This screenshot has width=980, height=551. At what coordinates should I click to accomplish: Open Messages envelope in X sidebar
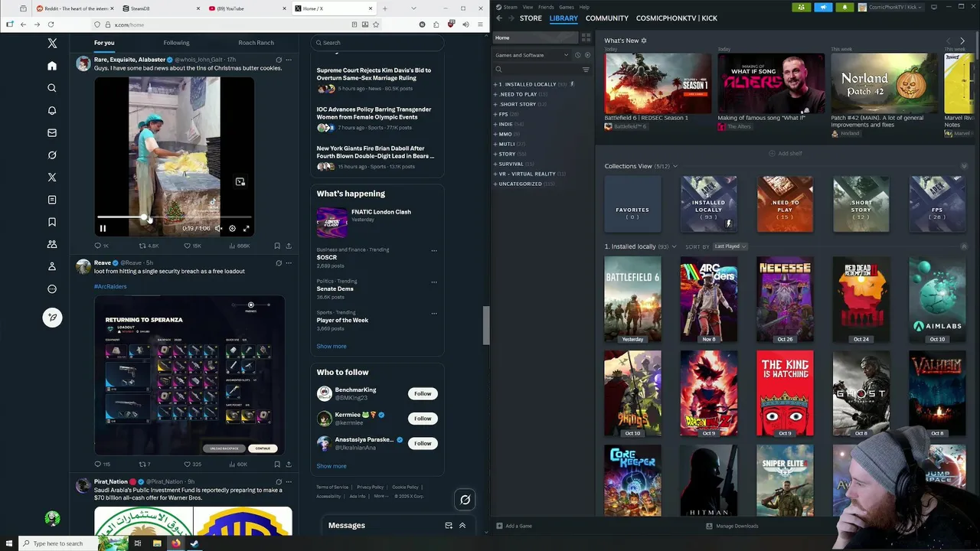(52, 132)
